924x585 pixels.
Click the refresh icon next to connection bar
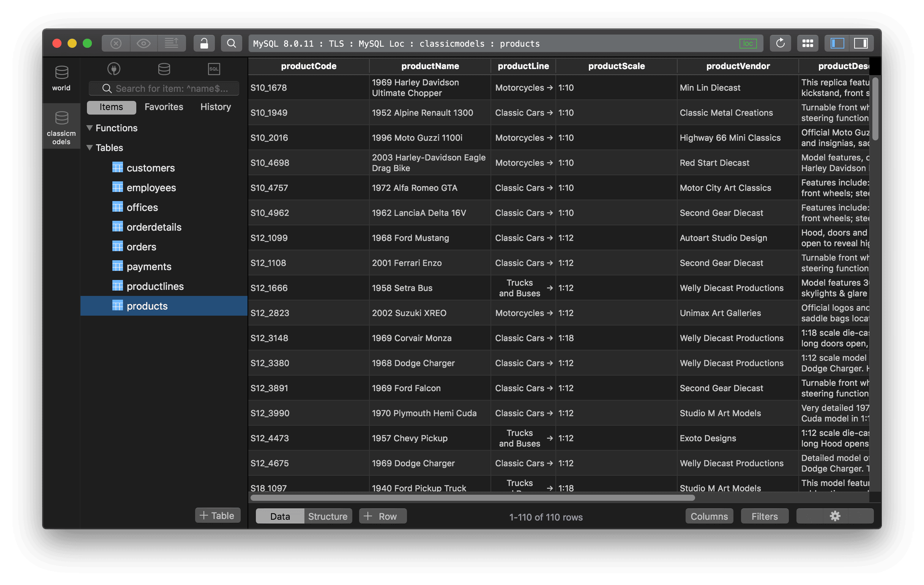click(780, 43)
